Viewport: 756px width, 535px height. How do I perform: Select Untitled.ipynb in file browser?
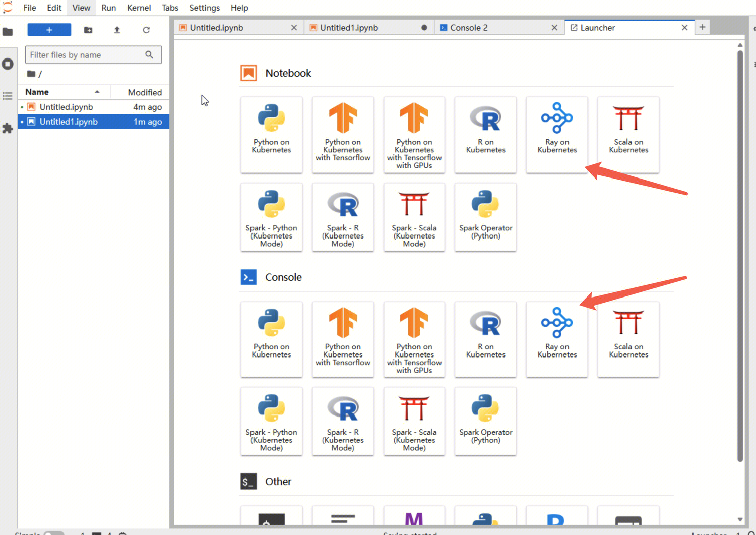tap(94, 107)
